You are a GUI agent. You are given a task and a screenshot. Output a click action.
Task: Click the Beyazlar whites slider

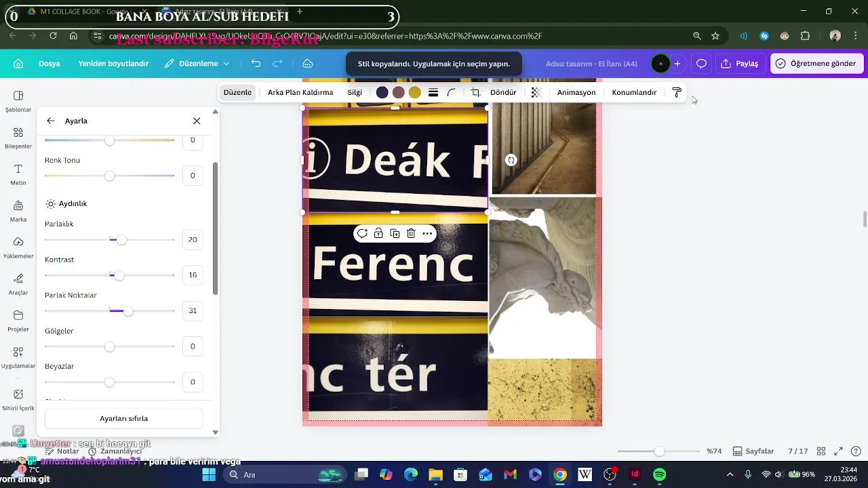109,382
